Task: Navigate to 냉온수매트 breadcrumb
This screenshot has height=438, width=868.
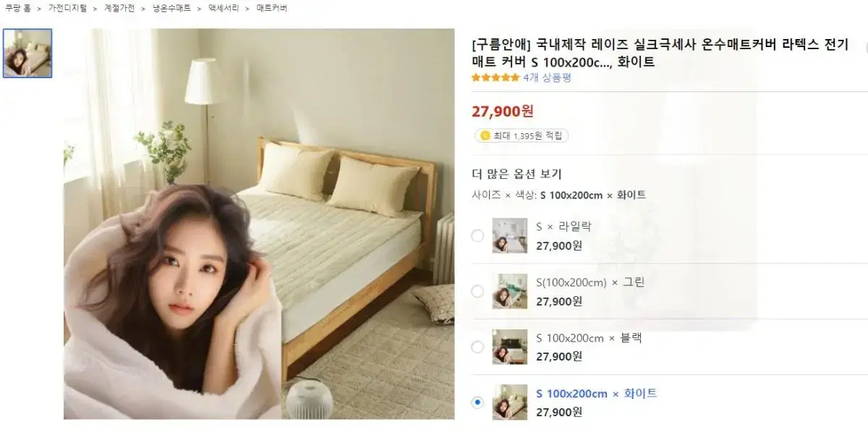Action: pyautogui.click(x=171, y=8)
